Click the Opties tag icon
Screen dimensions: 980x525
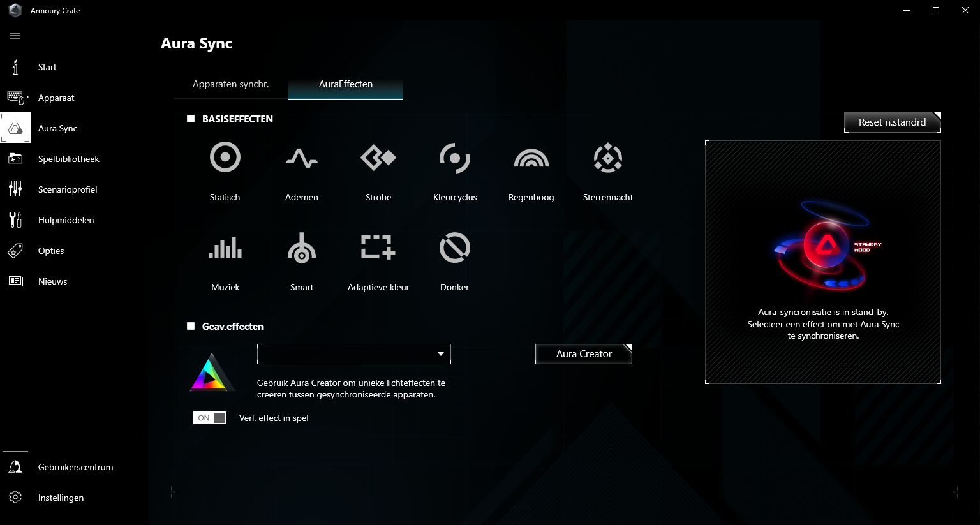click(15, 251)
